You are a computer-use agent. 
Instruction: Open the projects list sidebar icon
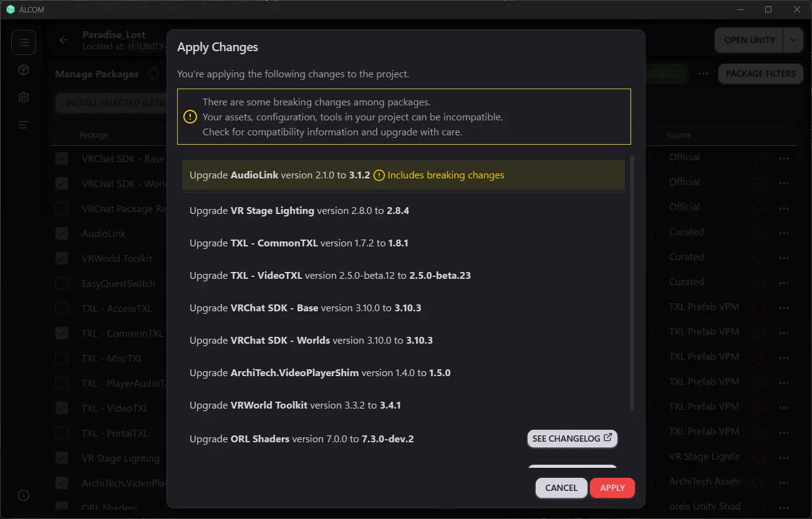coord(24,42)
